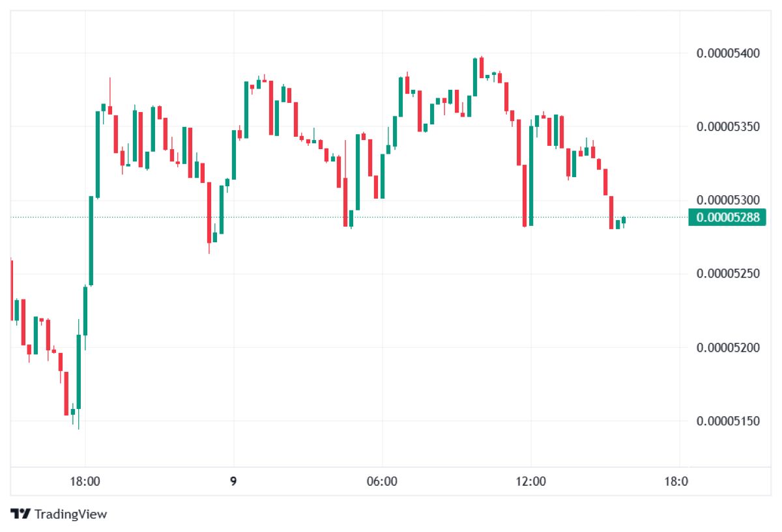Viewport: 782px width, 532px height.
Task: Click the TradingView logo icon
Action: (20, 514)
